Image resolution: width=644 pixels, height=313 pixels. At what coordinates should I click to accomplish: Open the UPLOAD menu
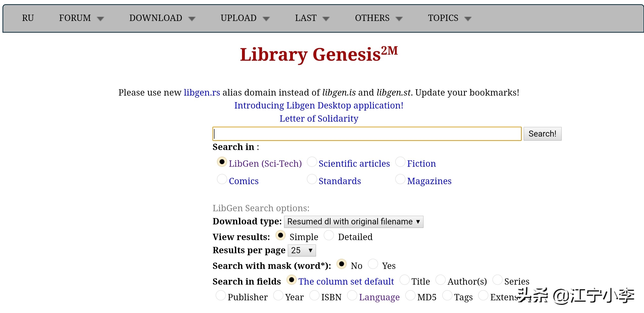245,18
